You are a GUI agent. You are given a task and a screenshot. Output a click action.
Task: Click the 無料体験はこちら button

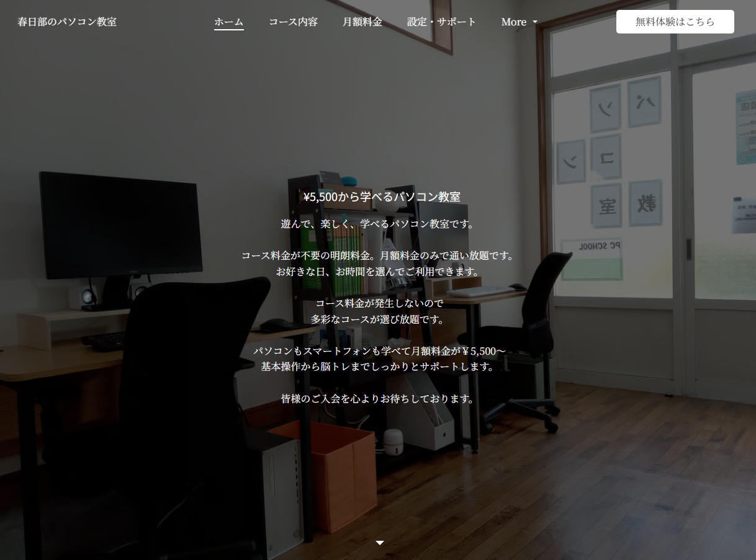point(675,22)
